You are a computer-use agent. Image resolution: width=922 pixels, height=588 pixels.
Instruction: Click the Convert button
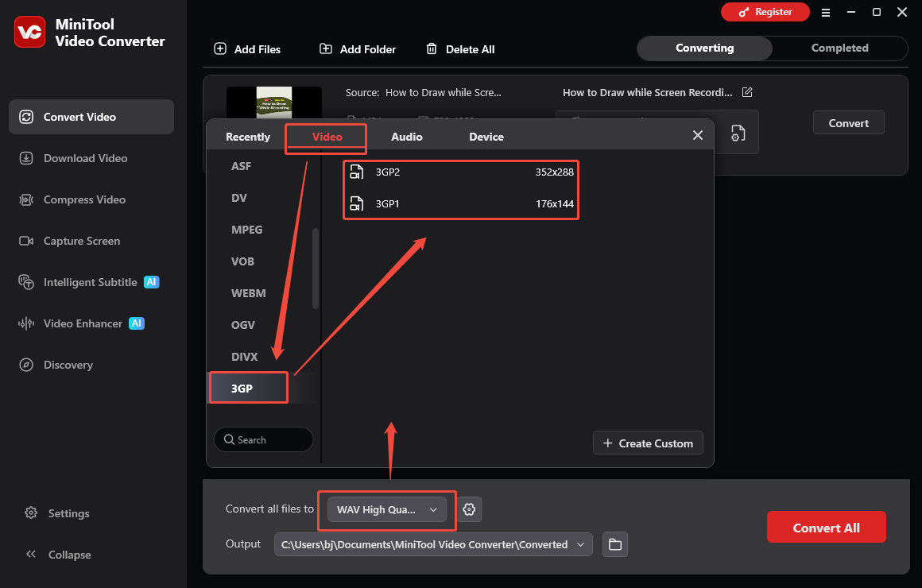[x=849, y=123]
